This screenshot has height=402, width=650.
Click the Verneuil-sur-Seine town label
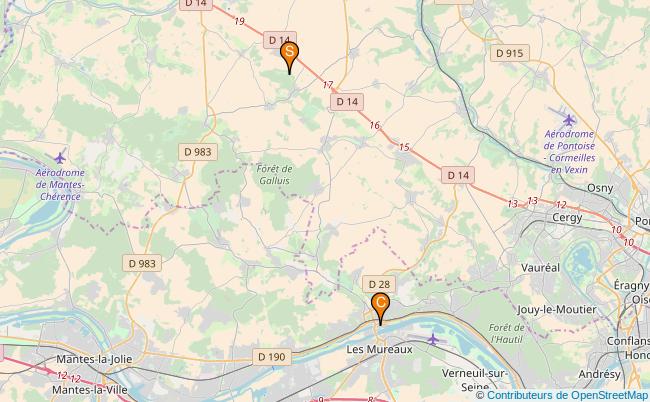click(475, 380)
